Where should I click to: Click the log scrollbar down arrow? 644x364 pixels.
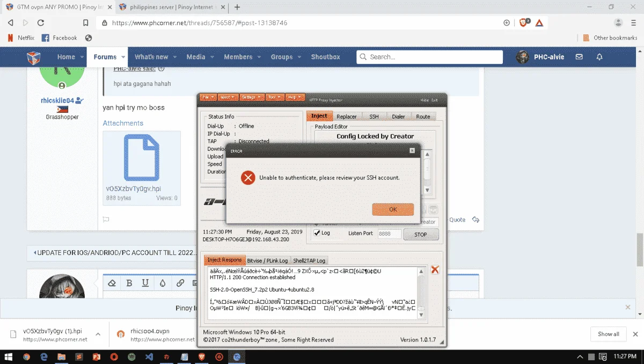[421, 315]
